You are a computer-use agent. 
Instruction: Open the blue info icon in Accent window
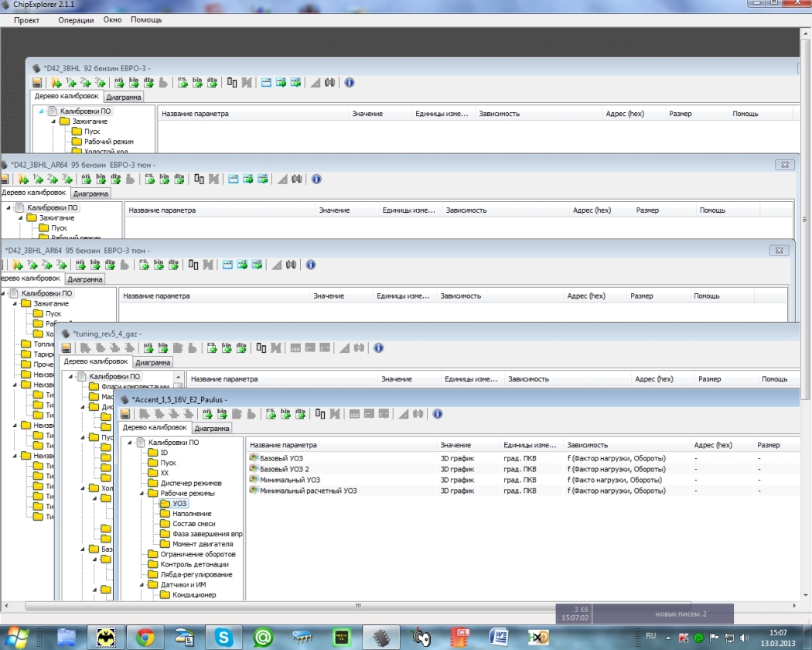pos(438,414)
